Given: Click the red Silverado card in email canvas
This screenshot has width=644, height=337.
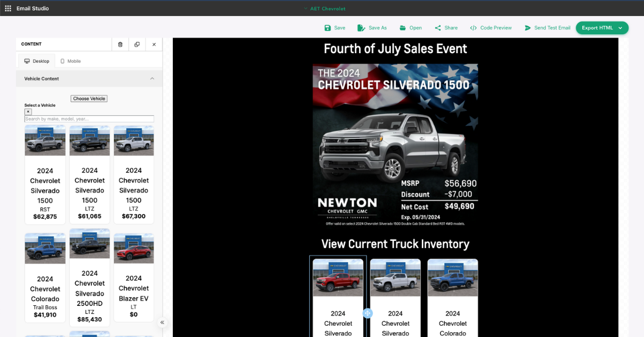Looking at the screenshot, I should [x=338, y=298].
